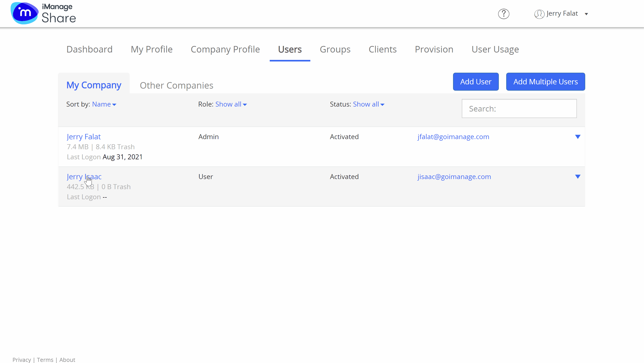Expand Jerry Falat user options chevron
644x363 pixels.
coord(578,137)
